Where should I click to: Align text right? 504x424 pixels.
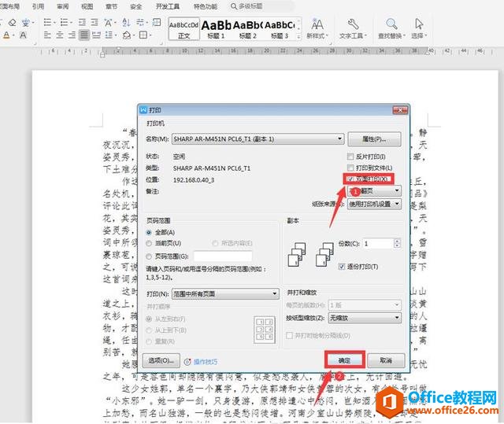(72, 35)
